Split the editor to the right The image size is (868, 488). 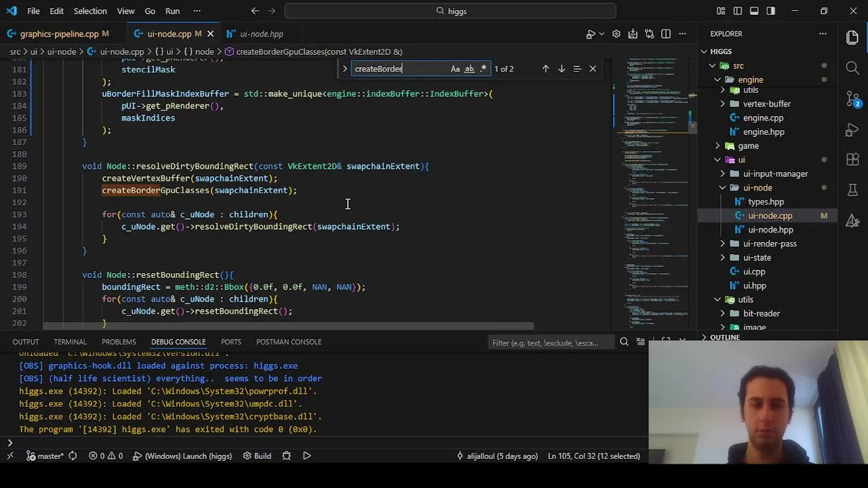pyautogui.click(x=666, y=34)
